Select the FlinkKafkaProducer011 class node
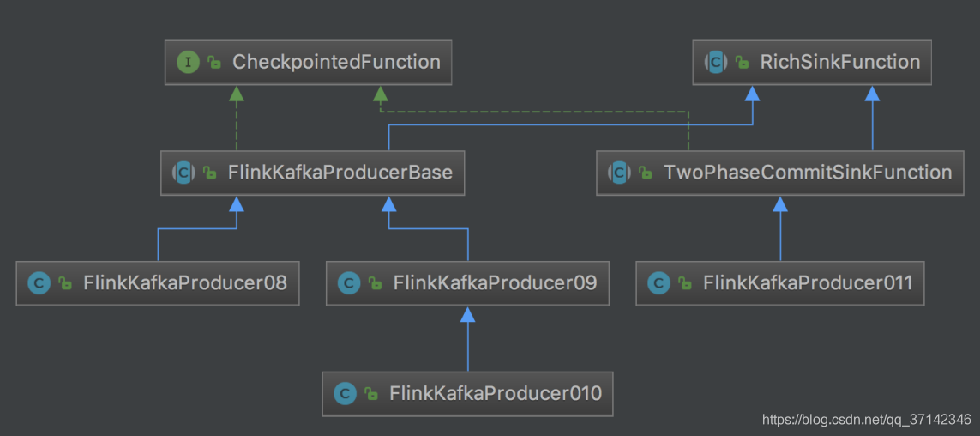 [x=780, y=283]
